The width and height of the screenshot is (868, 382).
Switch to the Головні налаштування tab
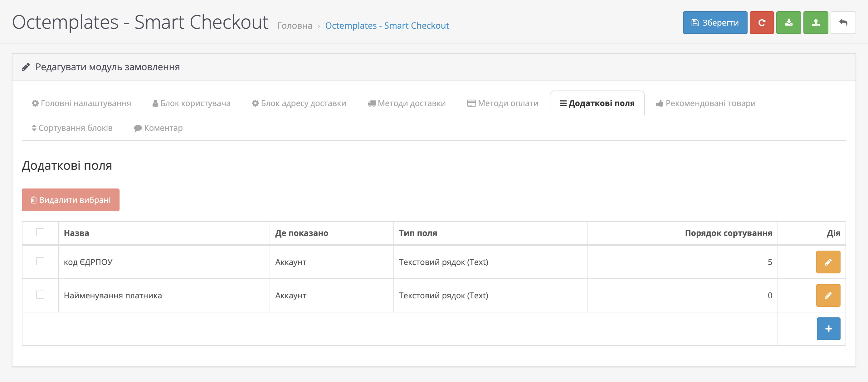(x=81, y=103)
